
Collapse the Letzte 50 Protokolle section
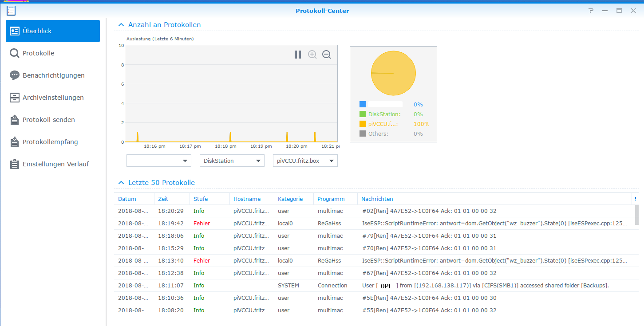121,183
